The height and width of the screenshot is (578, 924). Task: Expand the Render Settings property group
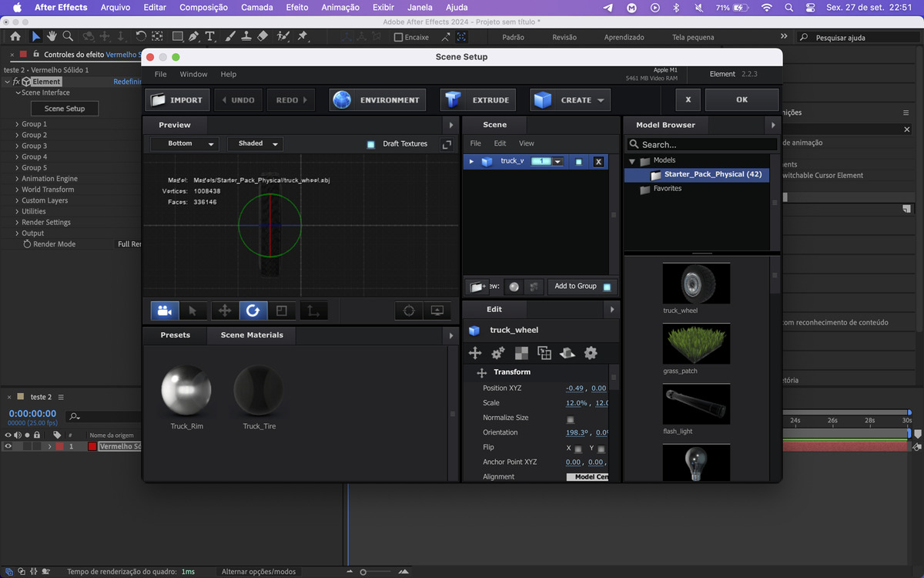pos(17,223)
